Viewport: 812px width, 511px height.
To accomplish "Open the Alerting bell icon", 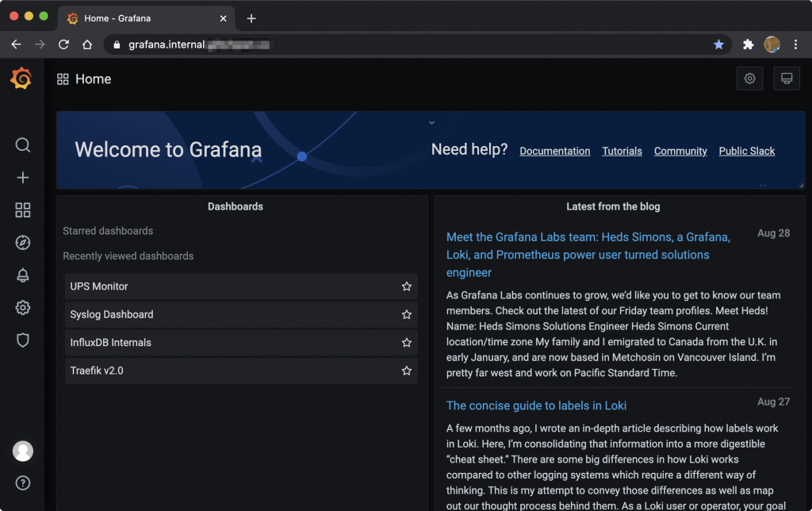I will pyautogui.click(x=23, y=275).
